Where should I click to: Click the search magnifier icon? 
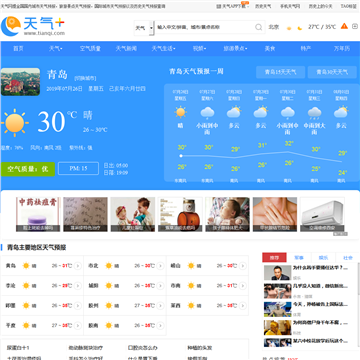pyautogui.click(x=259, y=27)
